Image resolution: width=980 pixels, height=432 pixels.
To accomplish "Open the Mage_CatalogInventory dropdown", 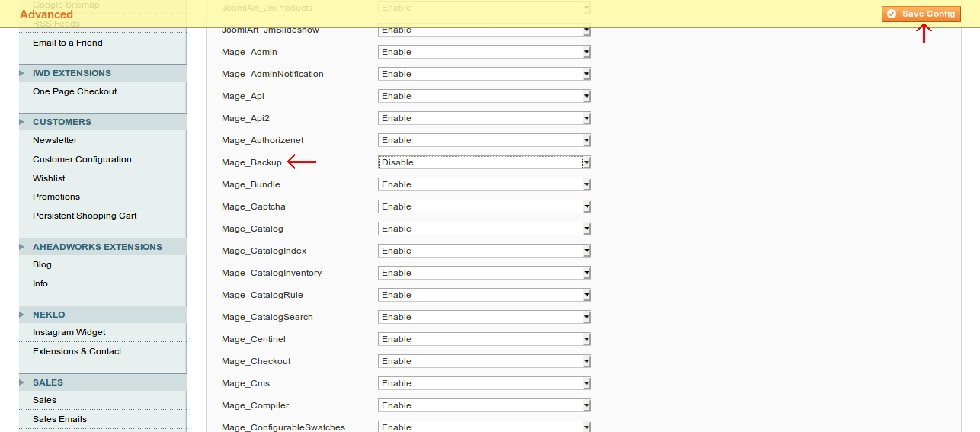I will pos(485,273).
